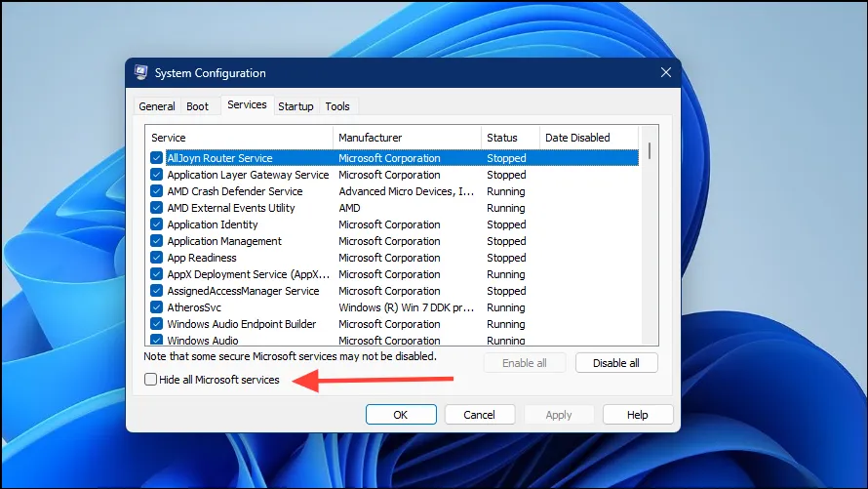Click the Status column header

(x=510, y=138)
